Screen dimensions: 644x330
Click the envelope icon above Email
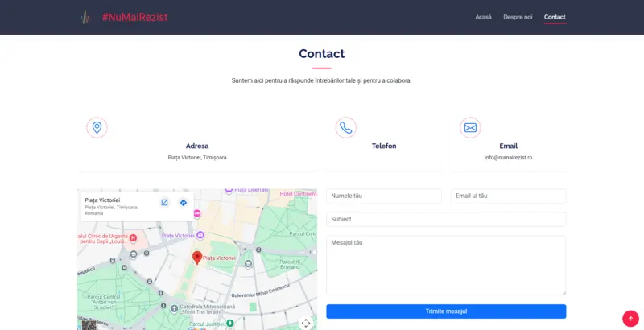click(x=470, y=128)
